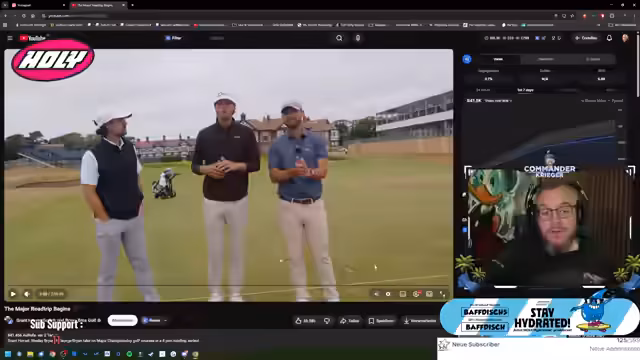This screenshot has width=640, height=360.
Task: Enter fullscreen mode in the player
Action: coord(442,294)
